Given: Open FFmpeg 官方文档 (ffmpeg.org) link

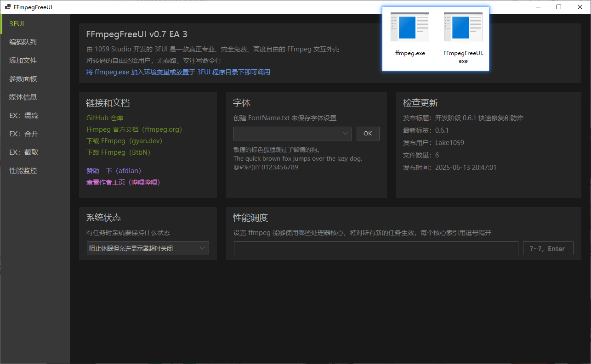Looking at the screenshot, I should (x=134, y=129).
